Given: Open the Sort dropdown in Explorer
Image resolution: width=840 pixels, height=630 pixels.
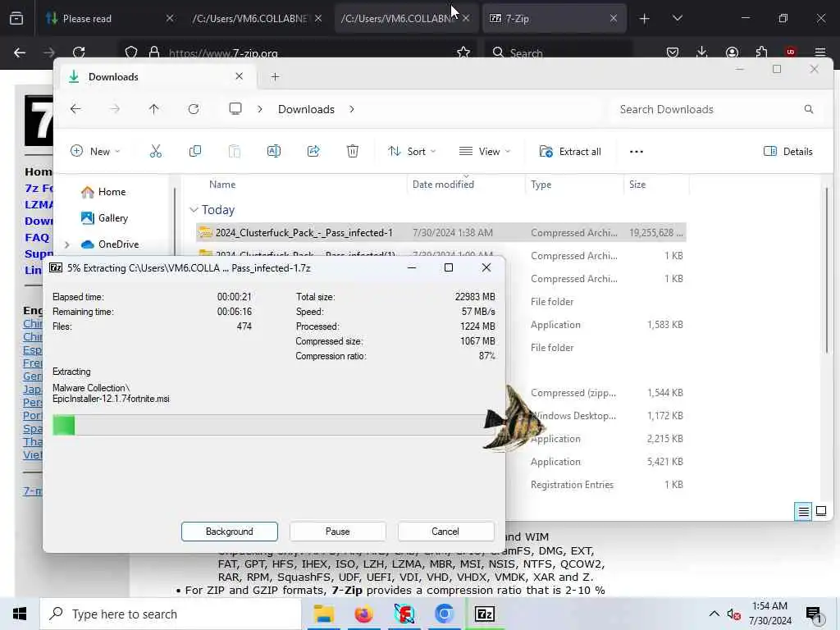Looking at the screenshot, I should [412, 152].
